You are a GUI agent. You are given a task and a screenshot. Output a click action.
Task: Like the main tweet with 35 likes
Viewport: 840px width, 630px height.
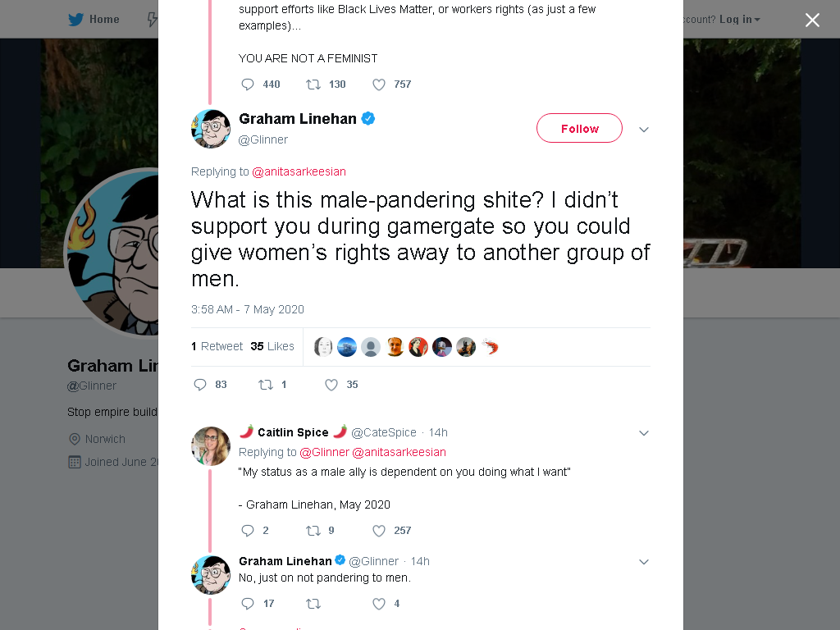point(331,385)
